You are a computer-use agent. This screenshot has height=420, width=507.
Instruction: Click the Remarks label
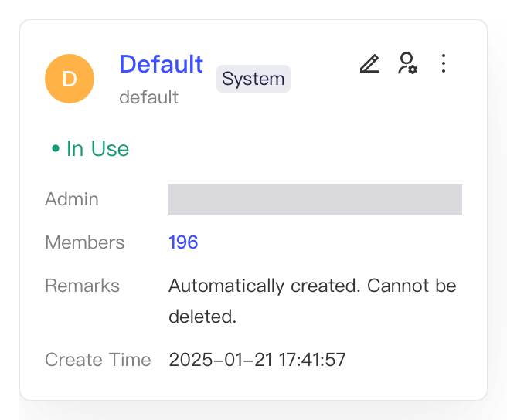click(83, 286)
